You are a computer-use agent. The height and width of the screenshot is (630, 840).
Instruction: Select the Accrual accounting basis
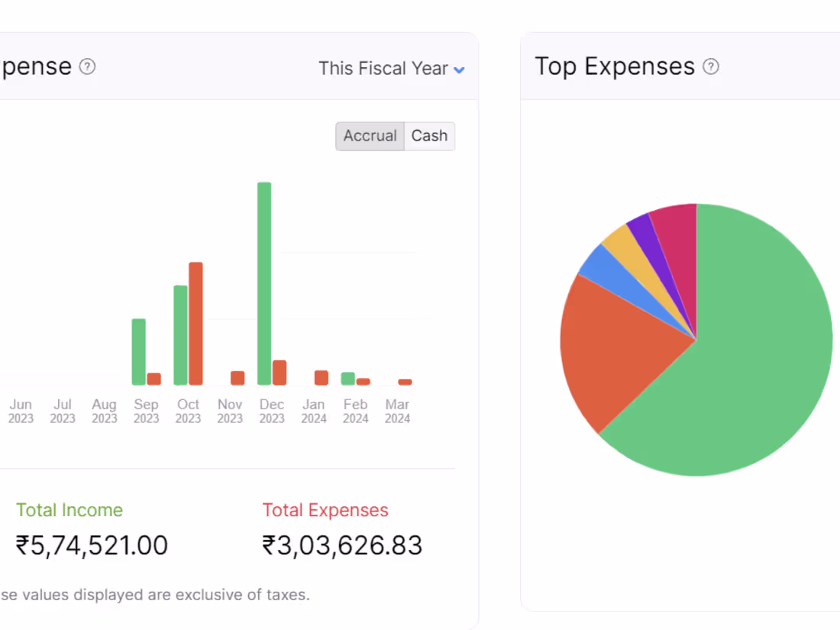click(x=370, y=136)
